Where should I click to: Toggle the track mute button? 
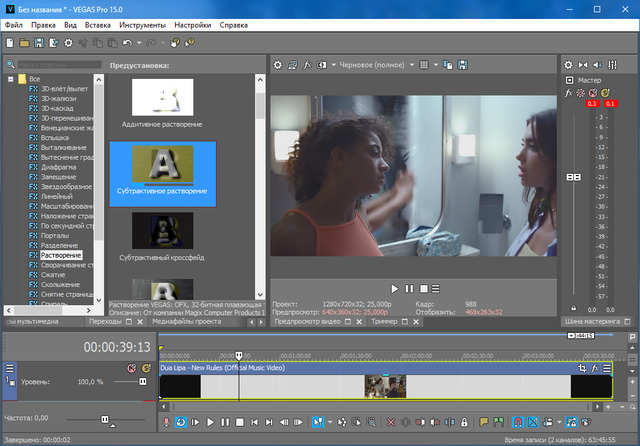130,368
